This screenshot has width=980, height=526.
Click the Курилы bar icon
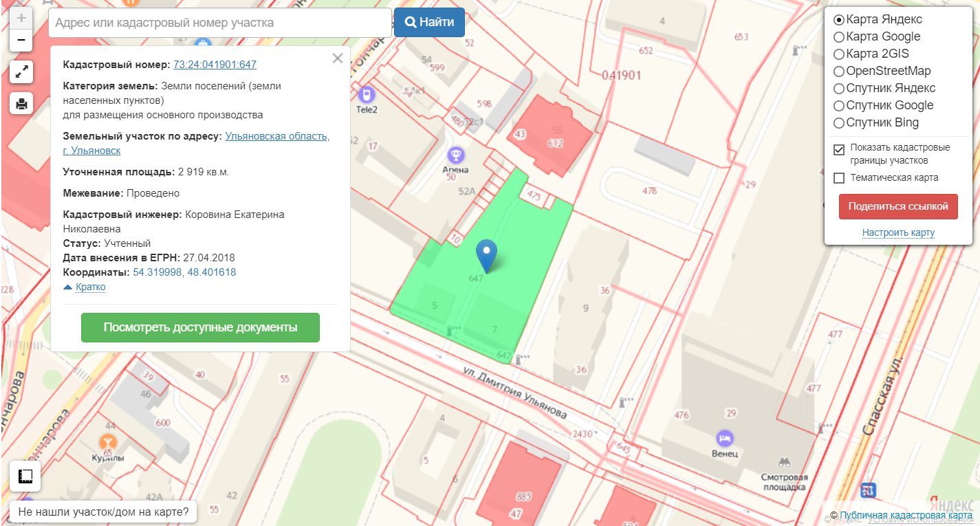click(x=108, y=441)
